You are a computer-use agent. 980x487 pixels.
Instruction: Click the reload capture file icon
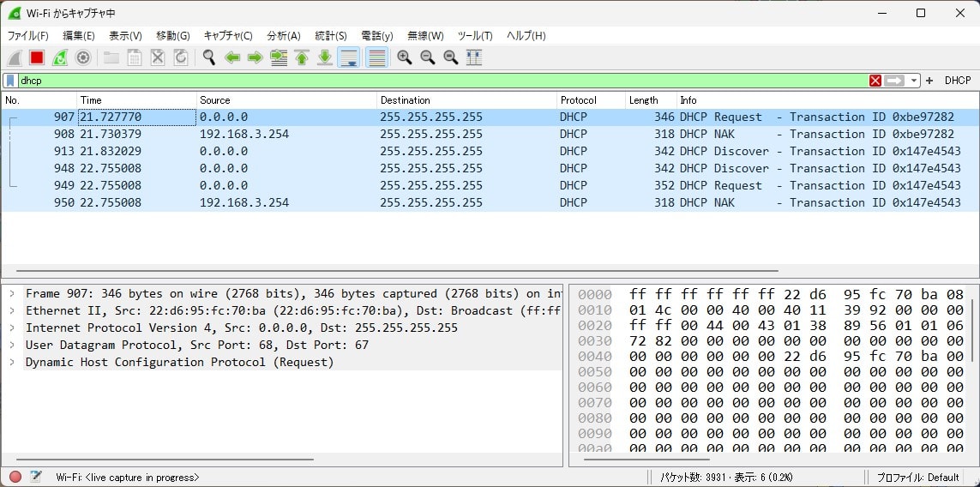tap(181, 58)
